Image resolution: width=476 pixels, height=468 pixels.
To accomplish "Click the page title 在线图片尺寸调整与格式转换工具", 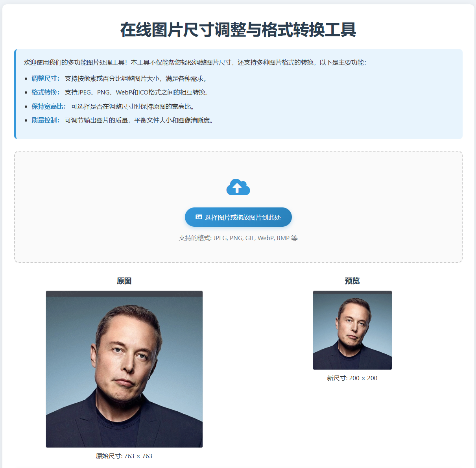I will click(238, 30).
